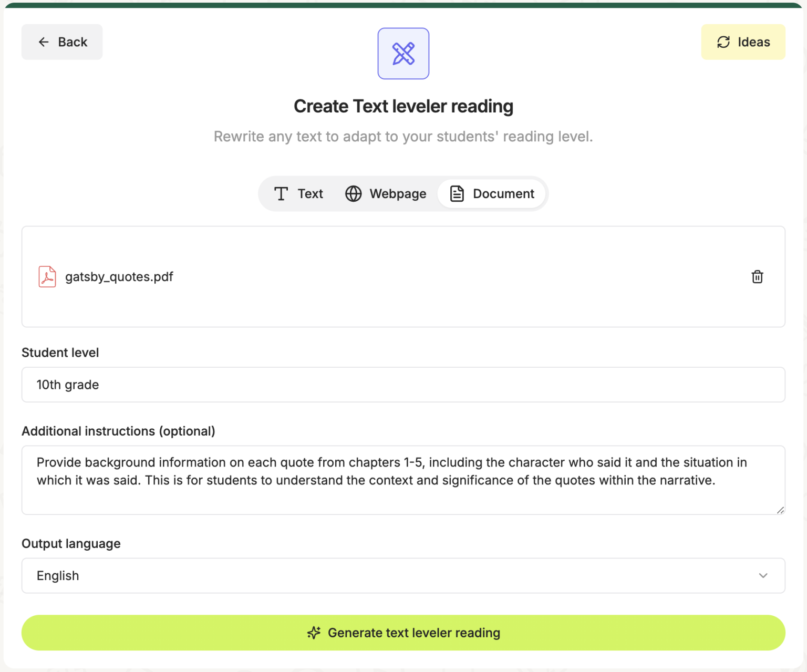807x672 pixels.
Task: Click the refresh icon inside the Ideas button
Action: point(724,42)
